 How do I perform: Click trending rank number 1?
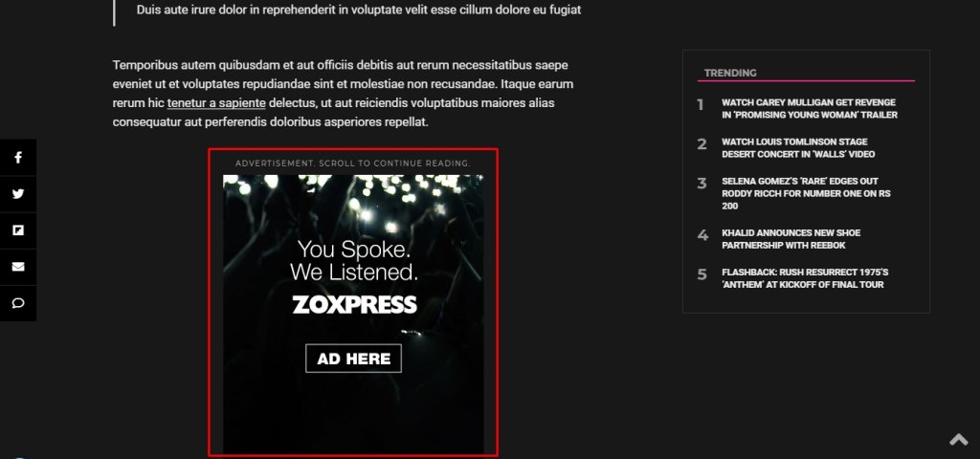(x=701, y=105)
